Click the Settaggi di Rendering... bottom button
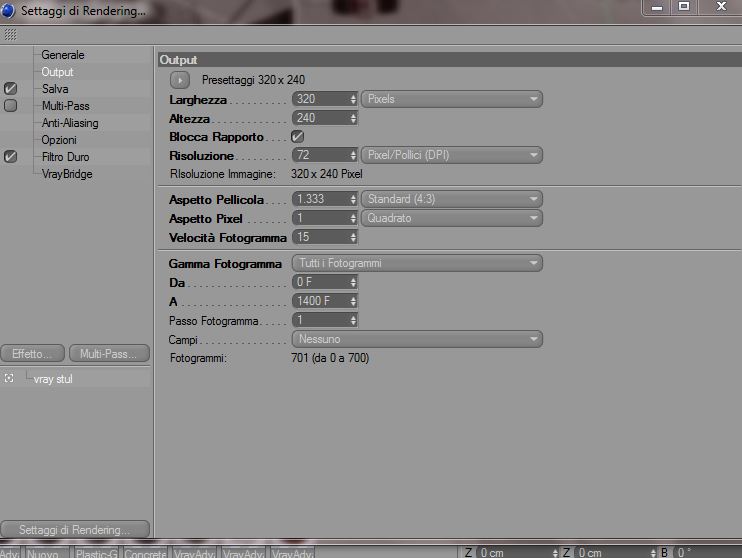 pyautogui.click(x=75, y=530)
